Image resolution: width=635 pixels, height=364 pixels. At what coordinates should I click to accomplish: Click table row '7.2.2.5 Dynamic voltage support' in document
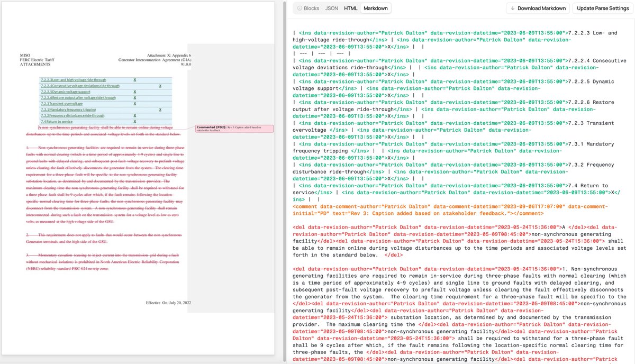tap(106, 92)
